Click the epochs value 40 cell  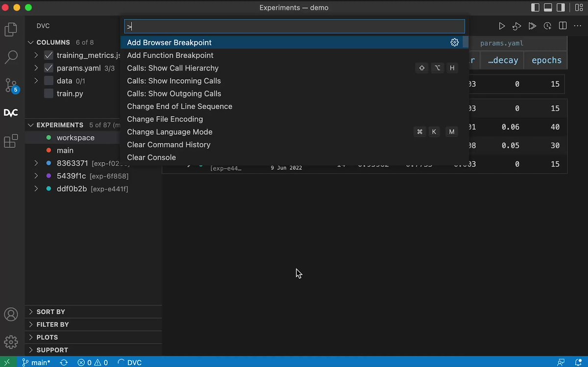(555, 127)
